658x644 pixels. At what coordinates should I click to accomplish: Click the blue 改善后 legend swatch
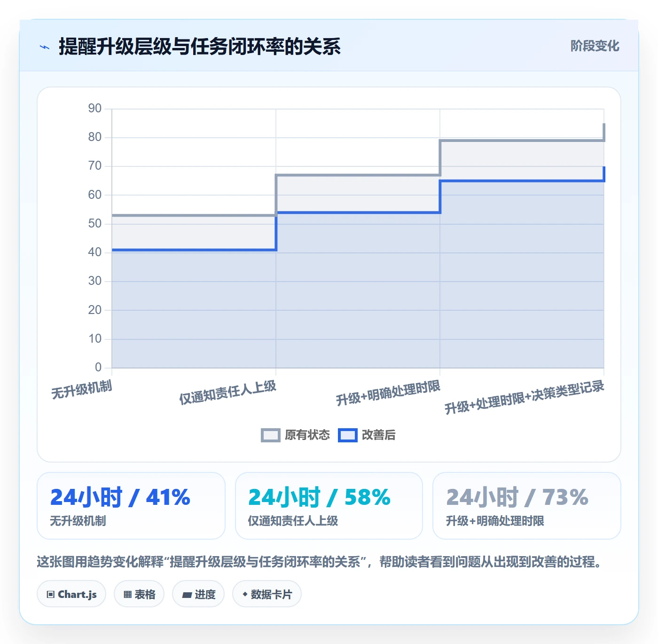348,435
